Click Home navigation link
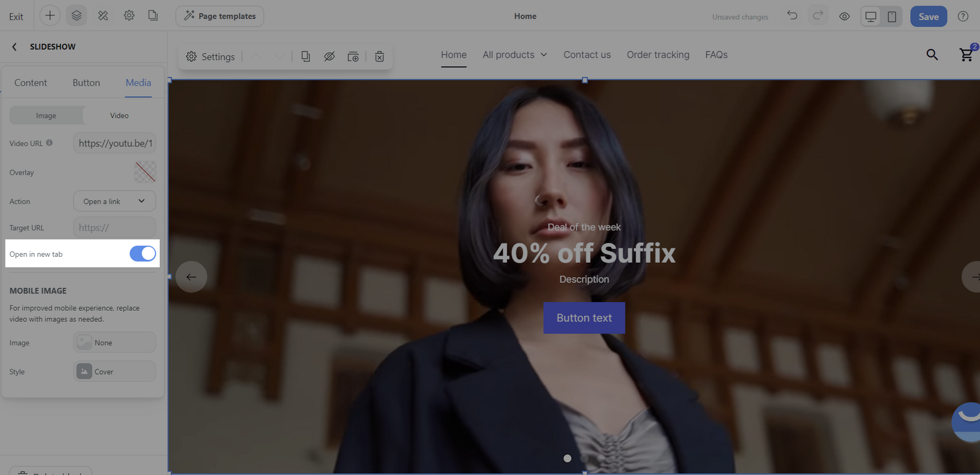 pyautogui.click(x=454, y=55)
